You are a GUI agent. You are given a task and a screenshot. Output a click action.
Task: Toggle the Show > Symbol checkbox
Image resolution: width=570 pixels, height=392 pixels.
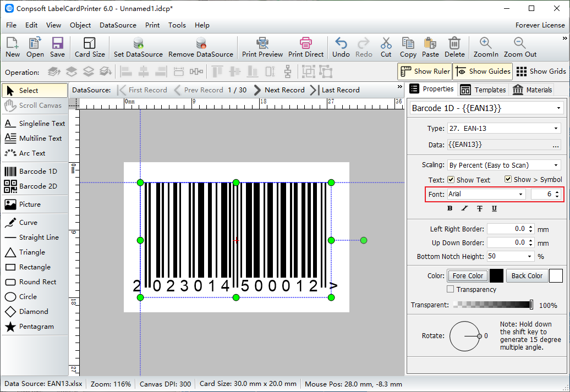coord(508,179)
